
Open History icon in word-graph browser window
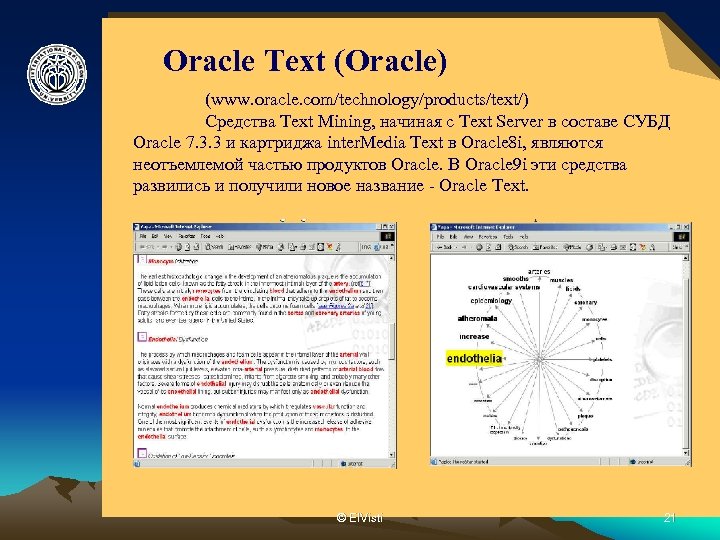(590, 247)
